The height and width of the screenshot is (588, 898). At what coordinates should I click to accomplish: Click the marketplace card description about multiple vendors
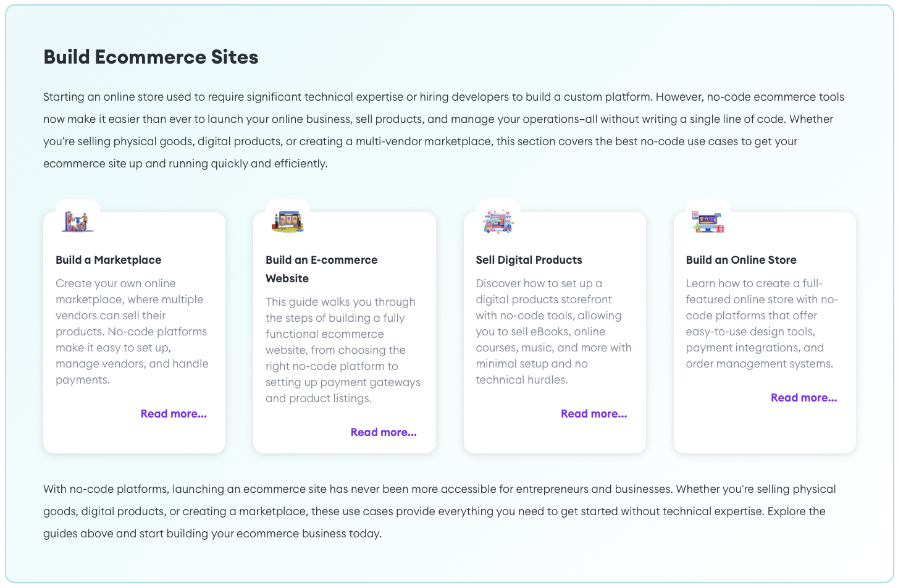coord(132,332)
